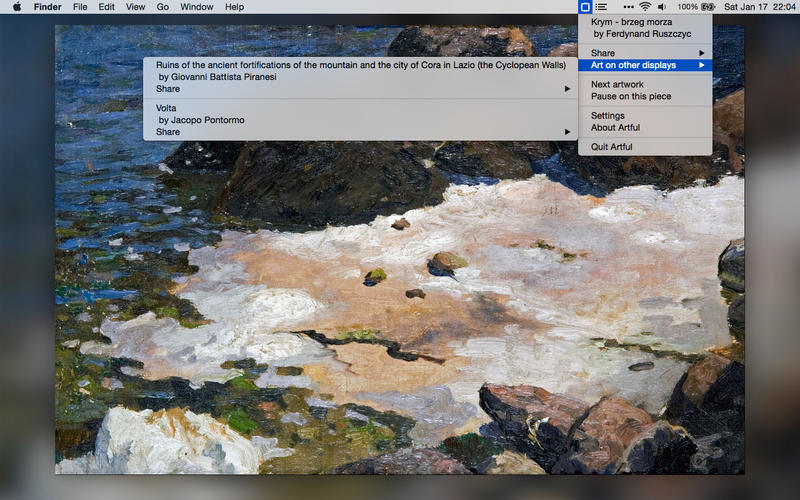The height and width of the screenshot is (500, 800).
Task: Open the Edit menu
Action: point(106,7)
